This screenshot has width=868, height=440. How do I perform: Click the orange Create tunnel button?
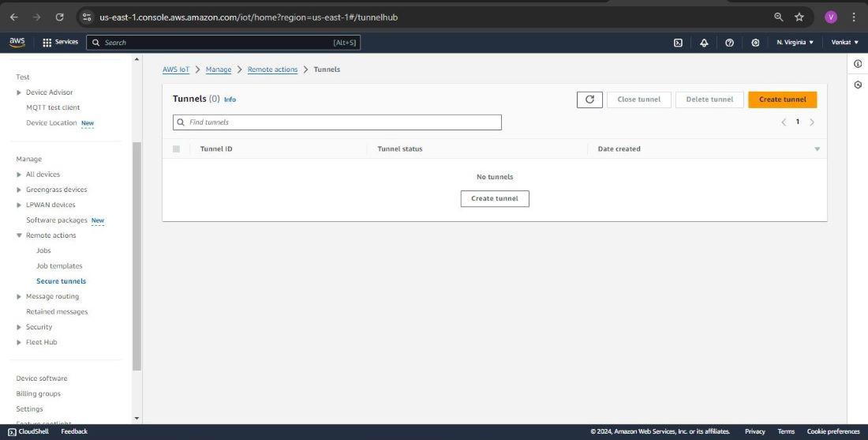[783, 100]
